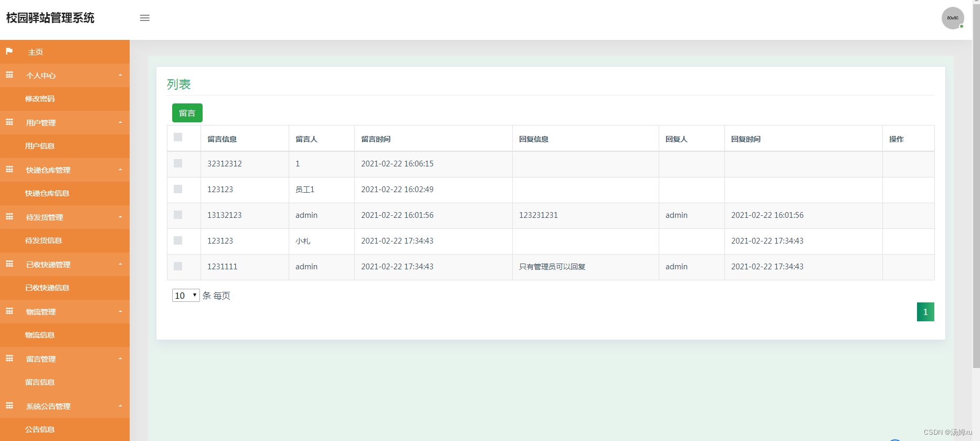Collapse 物流管理 using its caret arrow
980x441 pixels.
120,311
